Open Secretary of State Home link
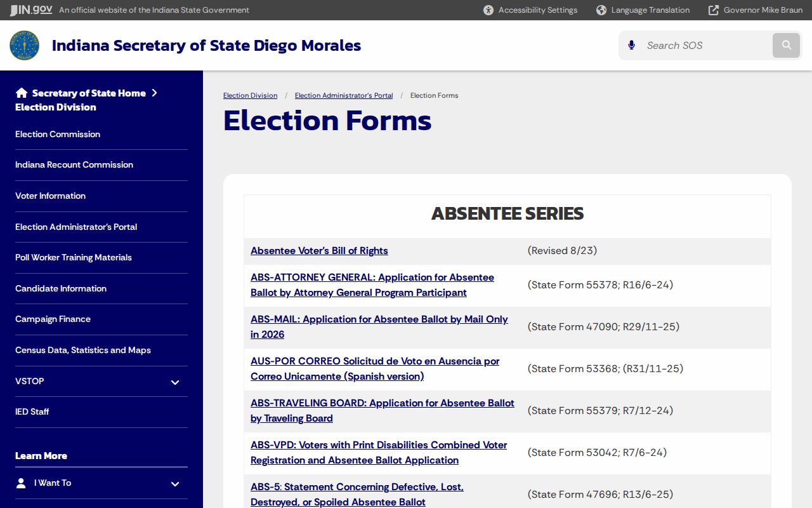 pos(89,93)
